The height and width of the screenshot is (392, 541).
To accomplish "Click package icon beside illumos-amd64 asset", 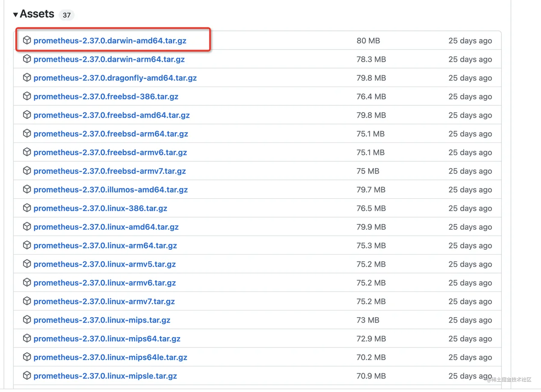I will point(27,189).
